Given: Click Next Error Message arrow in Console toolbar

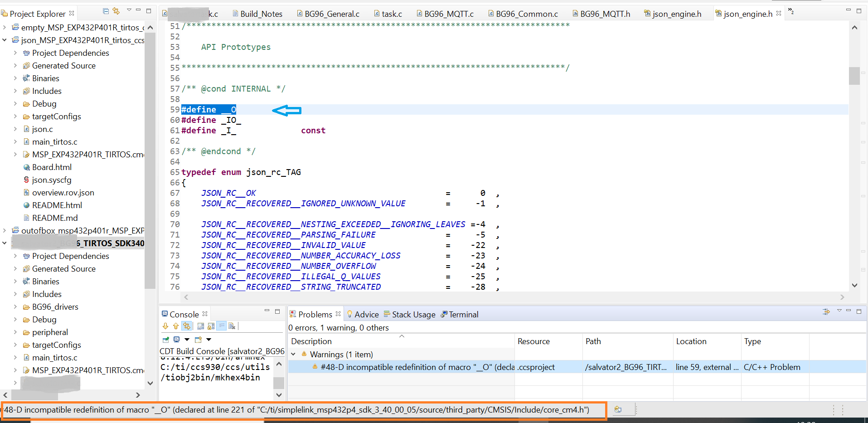Looking at the screenshot, I should pyautogui.click(x=165, y=326).
